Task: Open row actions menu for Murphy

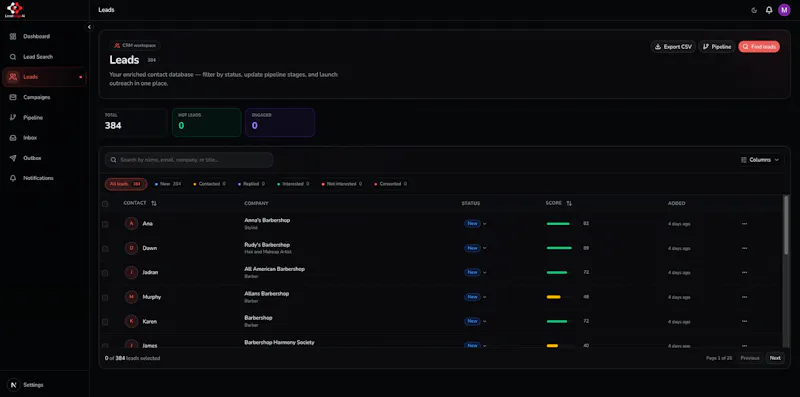Action: click(744, 297)
